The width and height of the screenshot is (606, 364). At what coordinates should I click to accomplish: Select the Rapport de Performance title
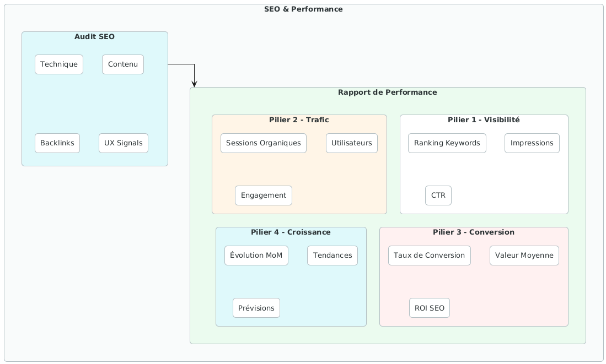[387, 93]
